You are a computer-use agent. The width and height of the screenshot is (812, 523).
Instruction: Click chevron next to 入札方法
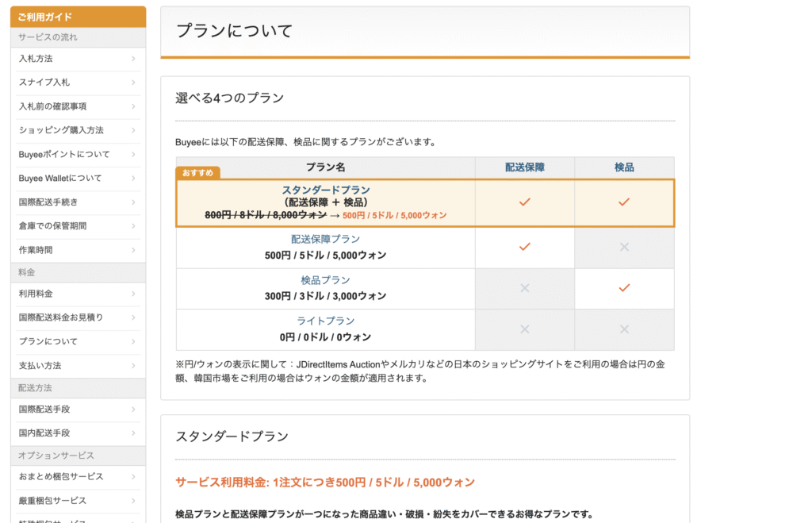[133, 59]
